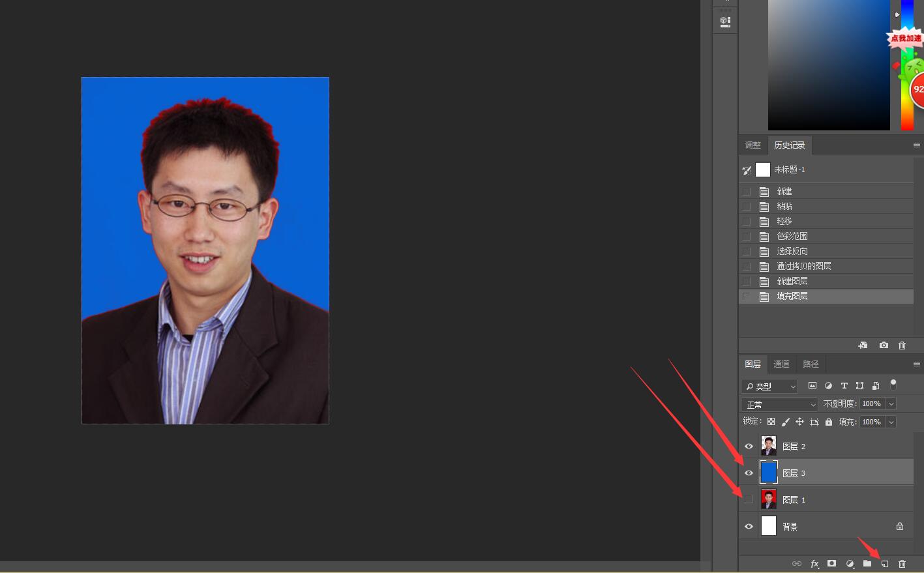924x573 pixels.
Task: Open the layer styles fx icon
Action: [814, 563]
